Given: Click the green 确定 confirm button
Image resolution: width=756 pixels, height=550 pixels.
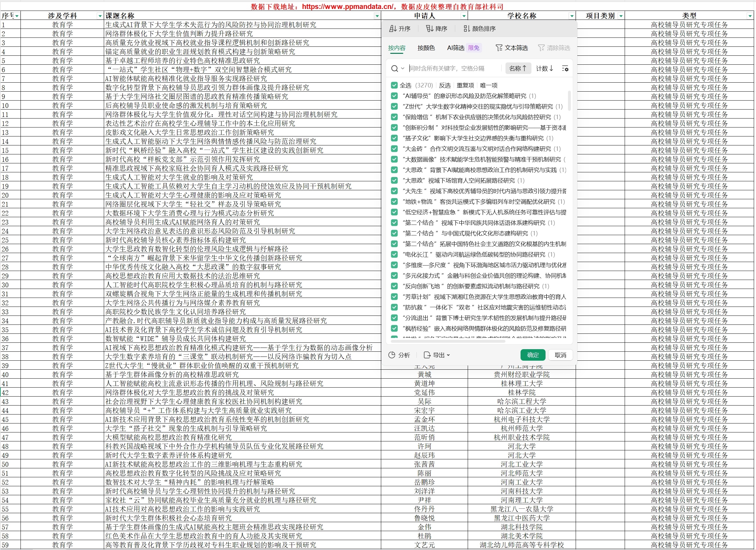Looking at the screenshot, I should 532,355.
